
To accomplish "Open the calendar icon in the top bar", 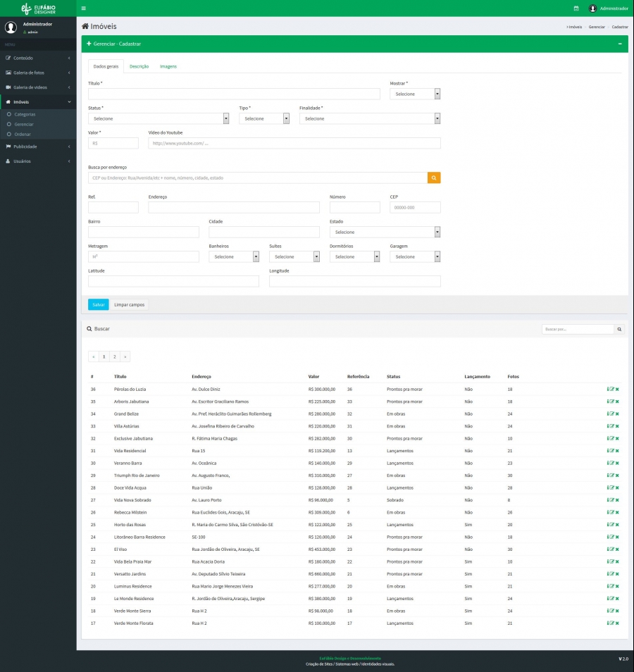I will (576, 8).
